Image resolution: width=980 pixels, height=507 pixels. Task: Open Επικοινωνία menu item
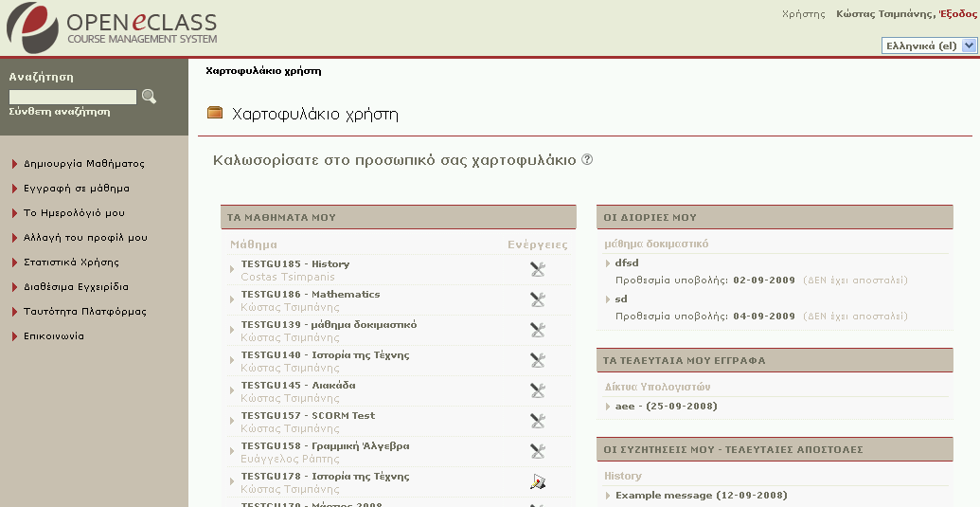coord(54,335)
